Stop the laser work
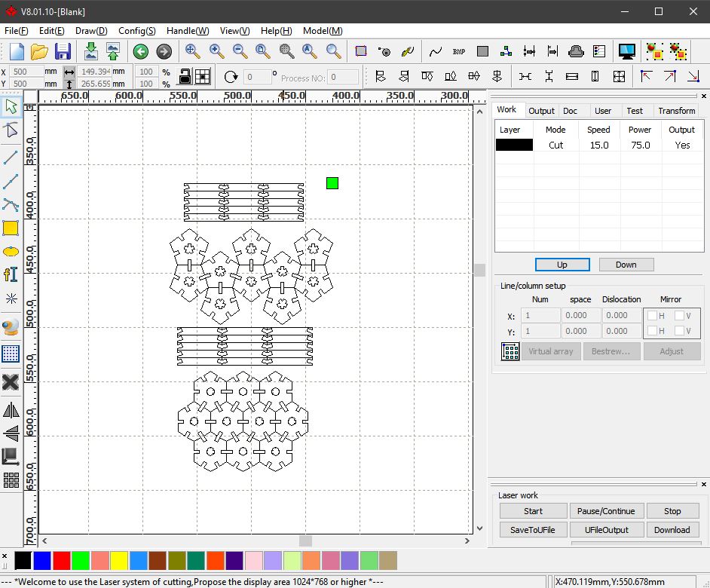Image resolution: width=710 pixels, height=588 pixels. coord(672,511)
